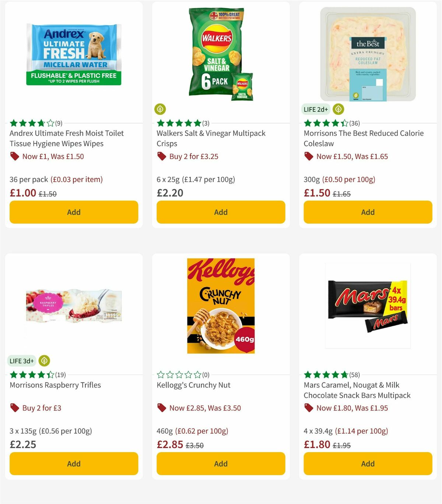The height and width of the screenshot is (504, 442).
Task: Click the LIFE 3d+ badge on the trifles
Action: (x=21, y=361)
